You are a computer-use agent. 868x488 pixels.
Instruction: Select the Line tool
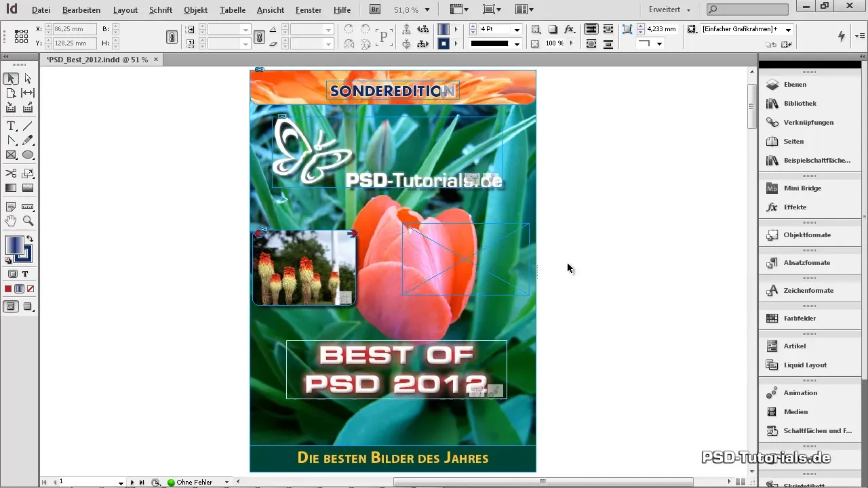[x=28, y=126]
